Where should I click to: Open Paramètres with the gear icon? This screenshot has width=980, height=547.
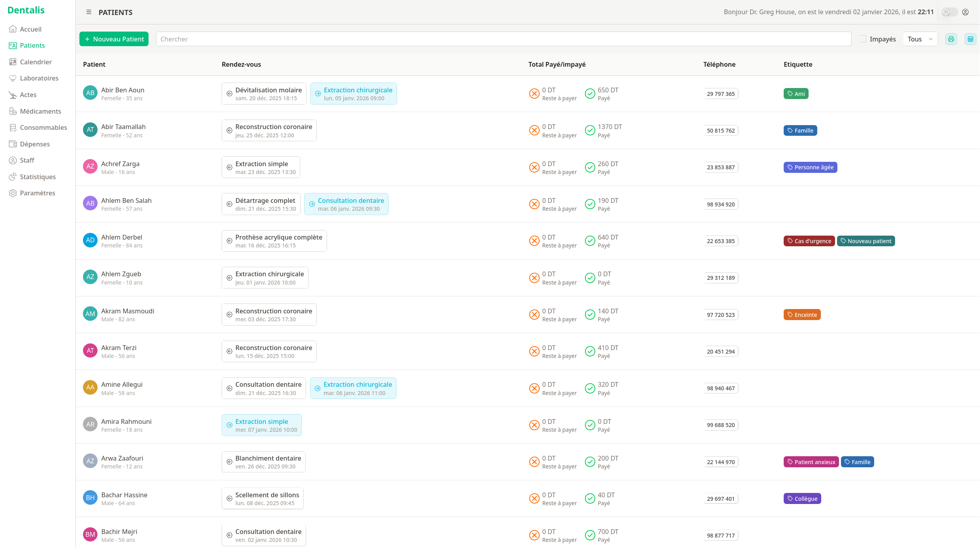(13, 193)
